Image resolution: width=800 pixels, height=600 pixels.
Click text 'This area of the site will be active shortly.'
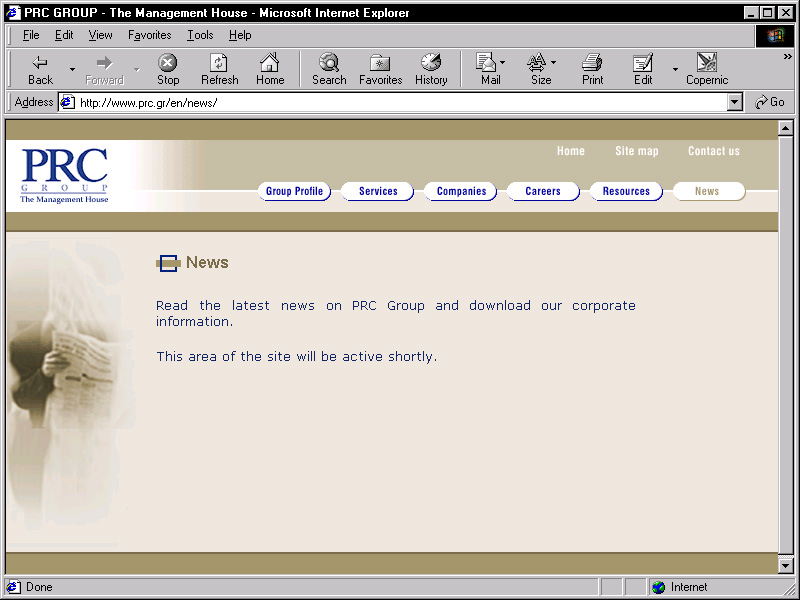[296, 356]
